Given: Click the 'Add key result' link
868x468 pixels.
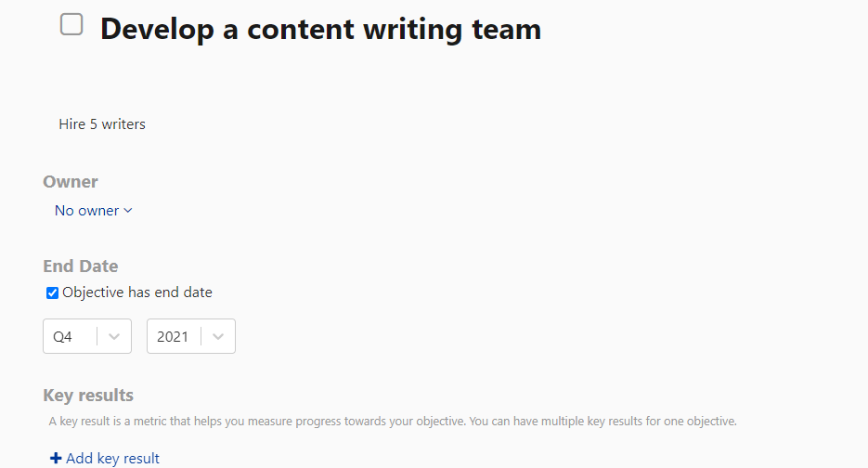Looking at the screenshot, I should coord(112,459).
